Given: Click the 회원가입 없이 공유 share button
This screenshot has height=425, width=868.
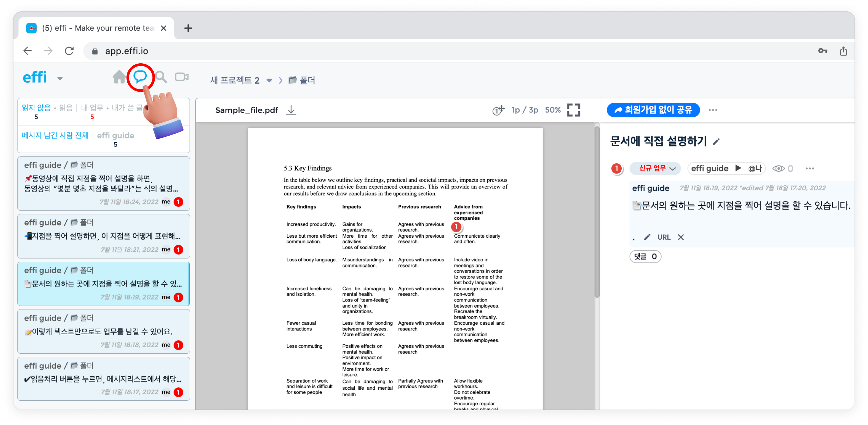Looking at the screenshot, I should 653,110.
